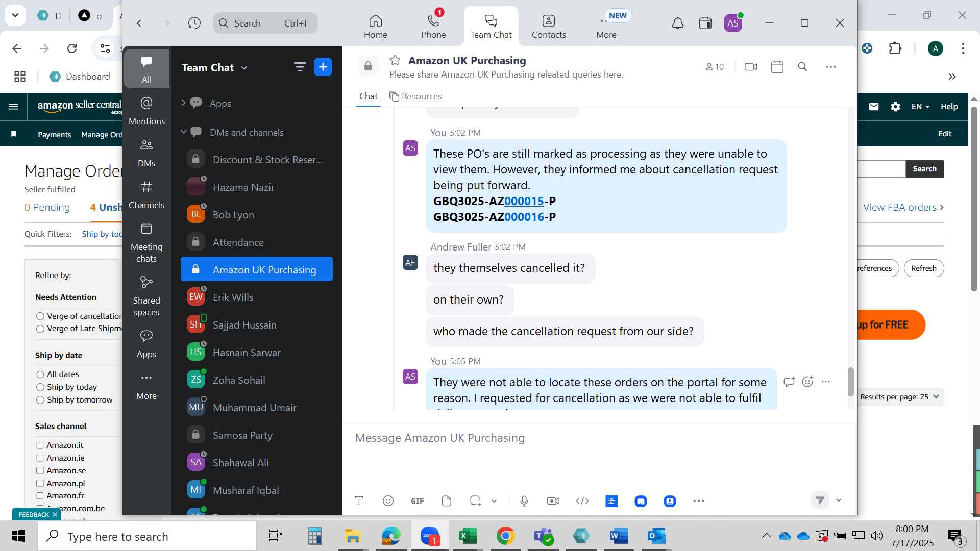980x551 pixels.
Task: Open the Bob Lyon chat
Action: 257,215
